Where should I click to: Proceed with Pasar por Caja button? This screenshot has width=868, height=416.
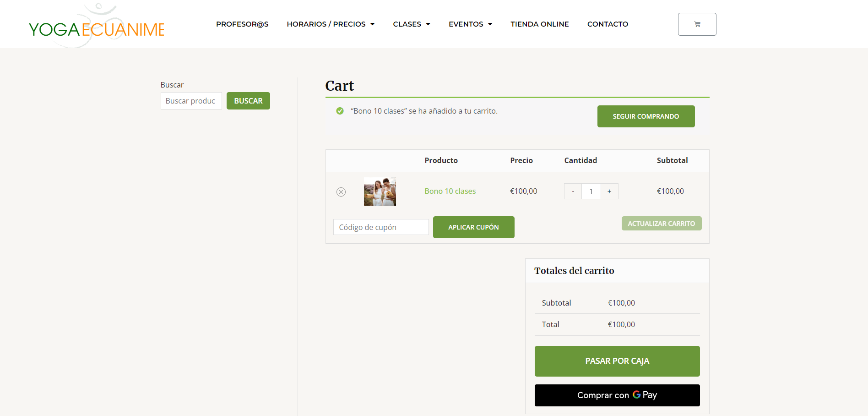617,361
